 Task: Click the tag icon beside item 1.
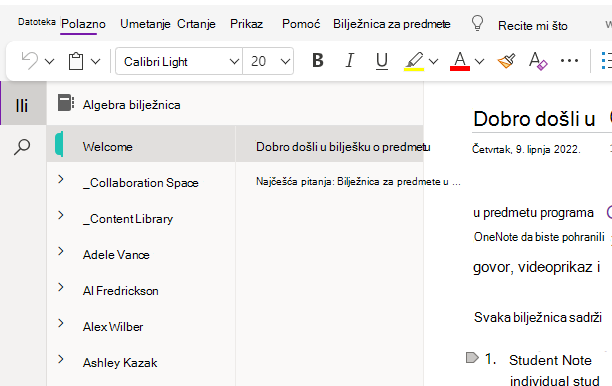[472, 358]
